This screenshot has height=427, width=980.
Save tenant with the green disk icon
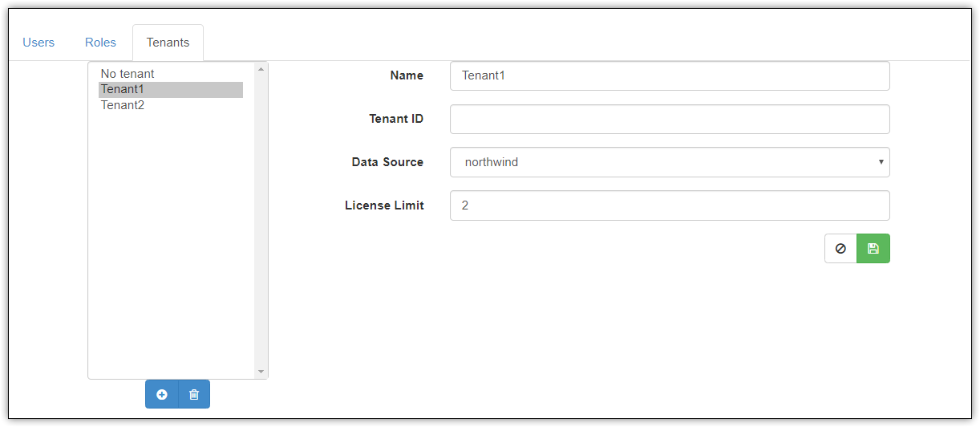(x=873, y=249)
